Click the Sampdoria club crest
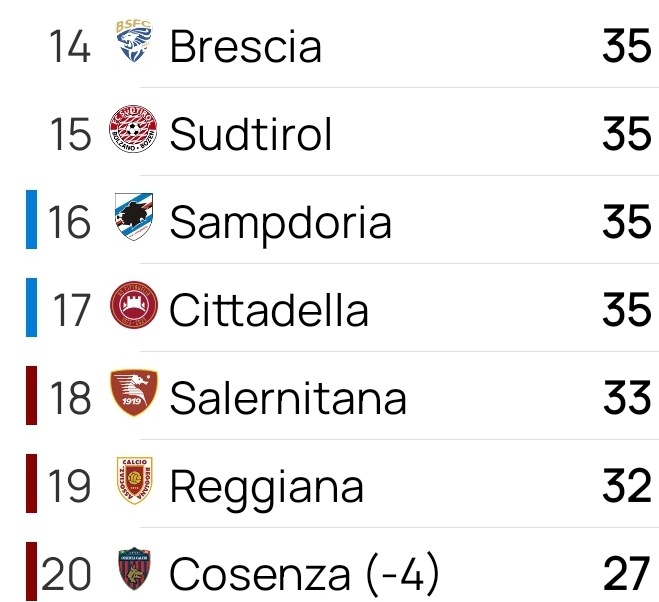This screenshot has height=602, width=659. tap(134, 217)
